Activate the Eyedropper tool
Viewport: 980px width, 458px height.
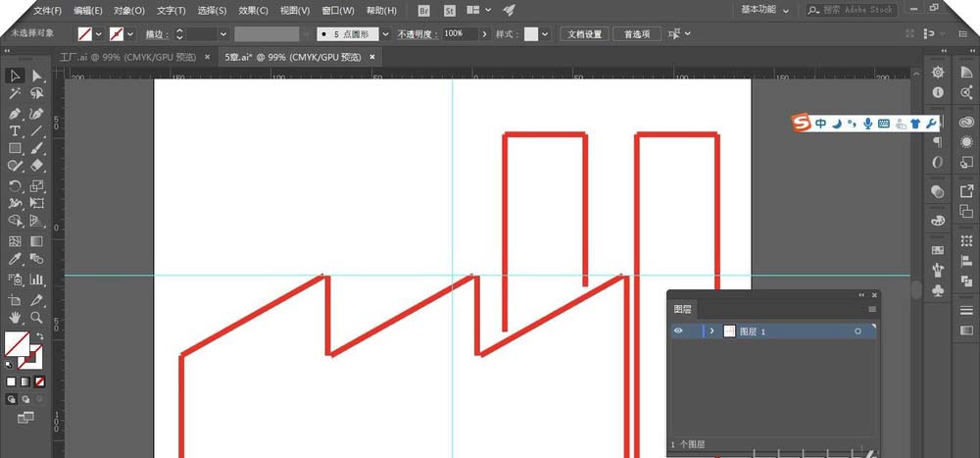pyautogui.click(x=15, y=259)
